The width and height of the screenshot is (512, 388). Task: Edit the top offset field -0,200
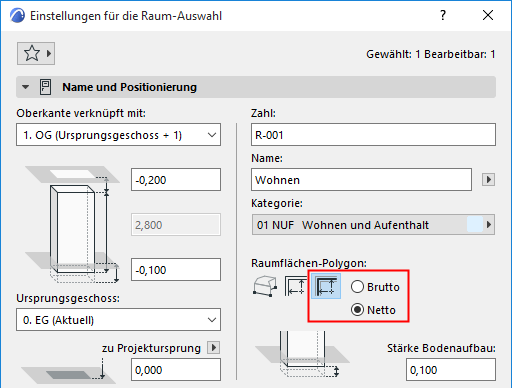[176, 180]
